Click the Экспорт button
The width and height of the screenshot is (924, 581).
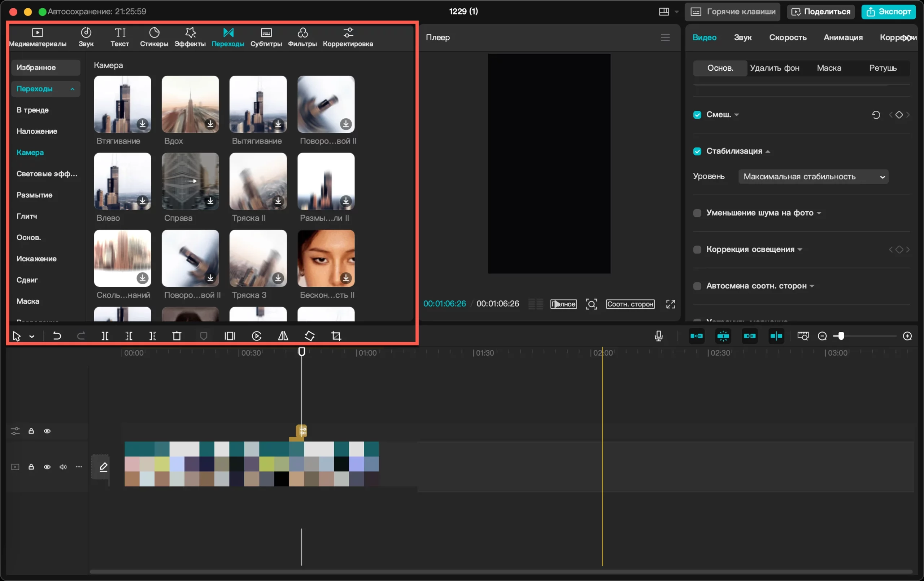[888, 12]
